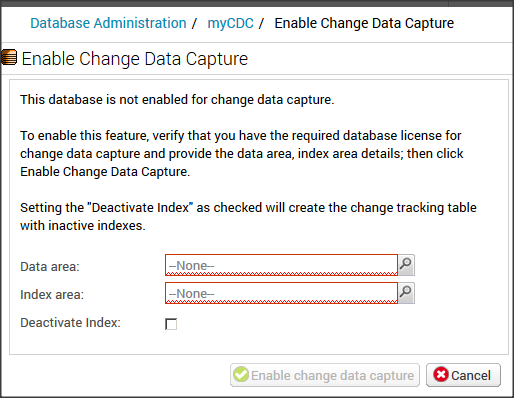This screenshot has height=398, width=514.
Task: Click the "This database is not enabled" message
Action: 177,100
